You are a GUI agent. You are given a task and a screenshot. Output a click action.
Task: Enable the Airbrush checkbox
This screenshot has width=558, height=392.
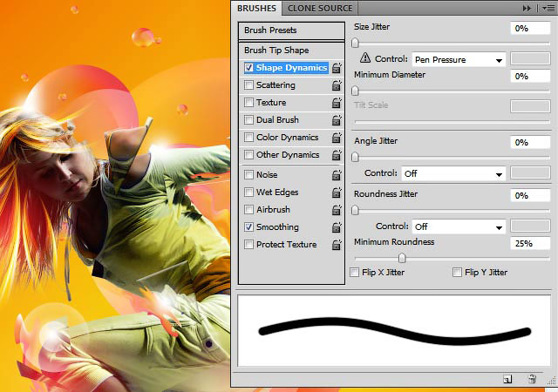click(248, 210)
